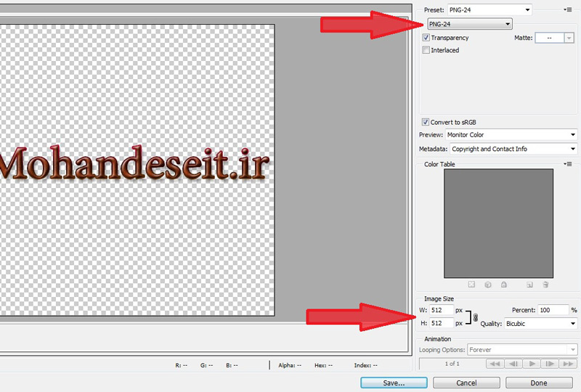581x392 pixels.
Task: Select the first frame rewind button
Action: click(495, 364)
